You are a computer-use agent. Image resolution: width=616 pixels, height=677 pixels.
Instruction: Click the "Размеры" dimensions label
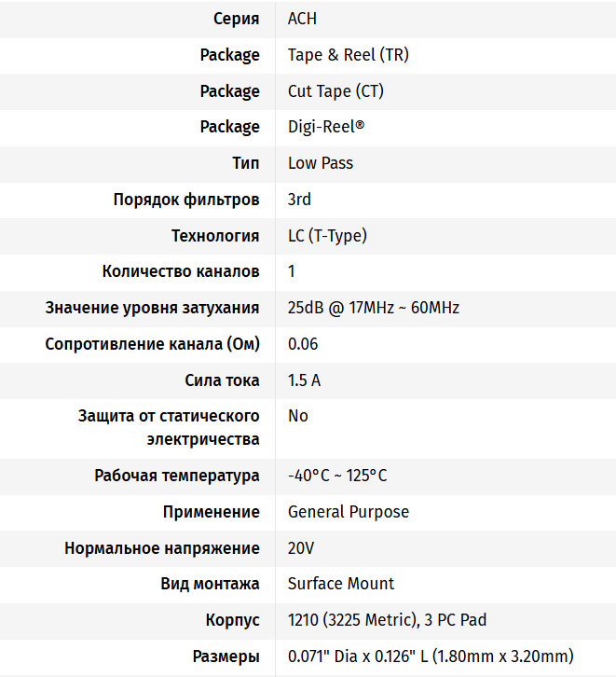tap(226, 656)
